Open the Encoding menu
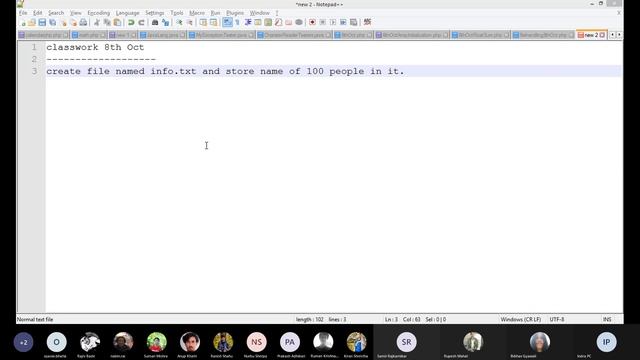 coord(98,13)
